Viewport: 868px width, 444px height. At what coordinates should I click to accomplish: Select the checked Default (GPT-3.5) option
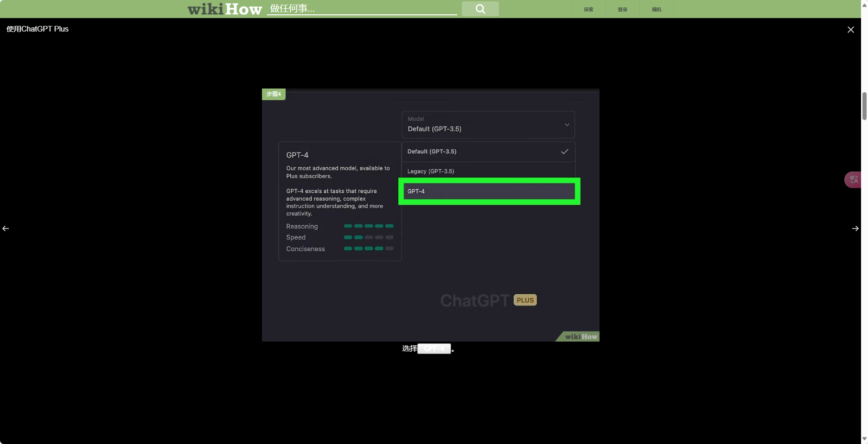click(x=487, y=152)
